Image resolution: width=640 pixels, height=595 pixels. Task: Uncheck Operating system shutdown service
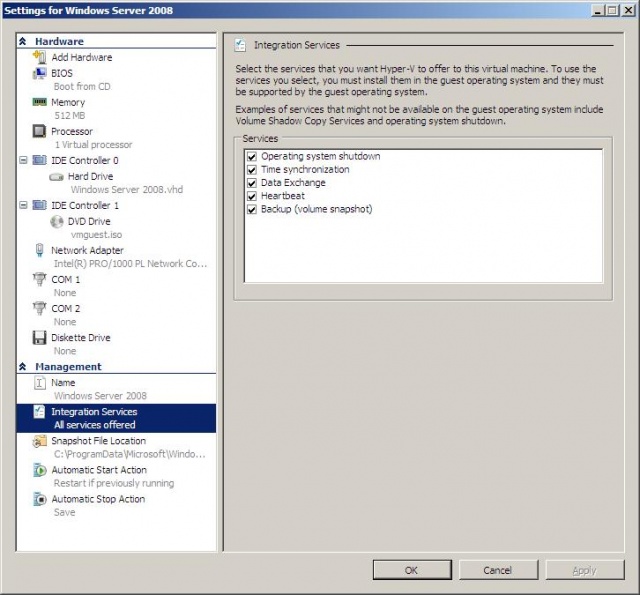coord(251,157)
